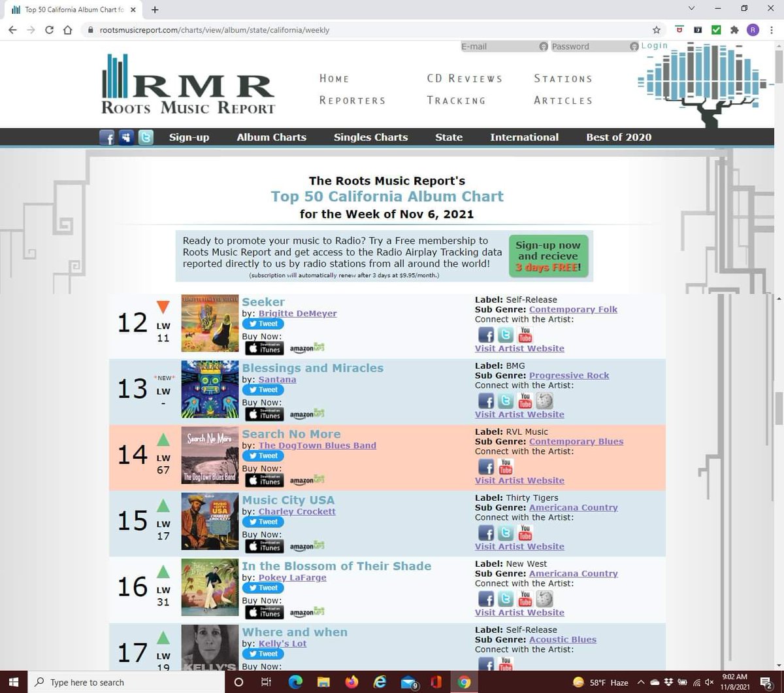Open the Tracking page
The width and height of the screenshot is (784, 693).
click(x=456, y=101)
